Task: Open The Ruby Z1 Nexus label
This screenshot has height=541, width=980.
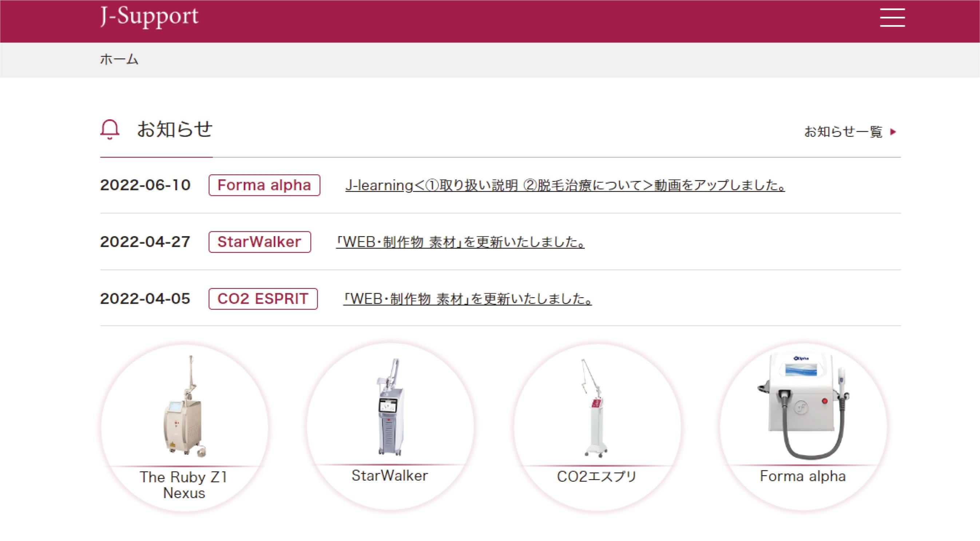Action: (x=184, y=485)
